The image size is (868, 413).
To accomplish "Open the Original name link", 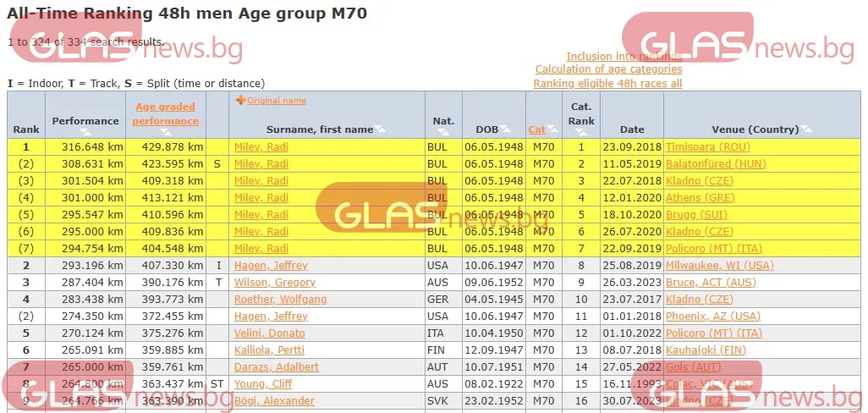I will pyautogui.click(x=277, y=101).
